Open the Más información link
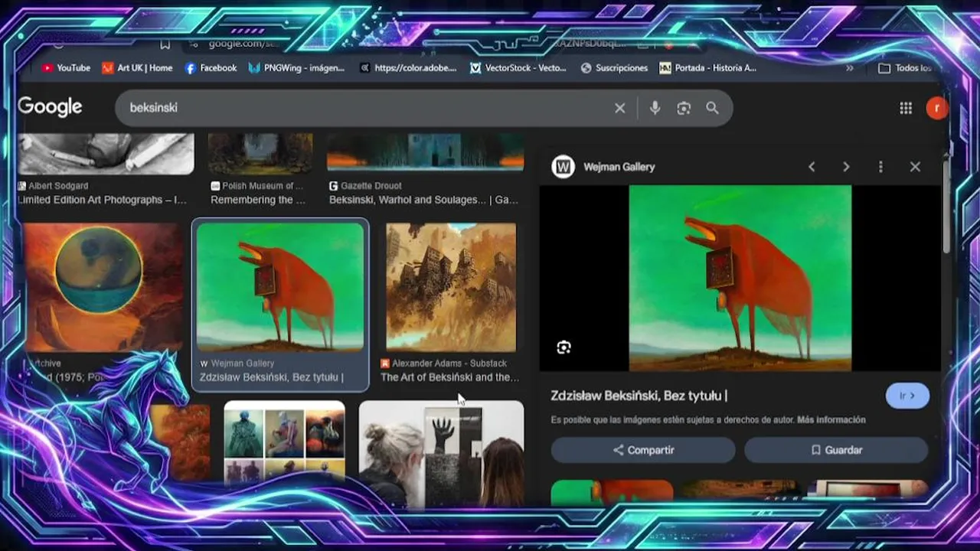The width and height of the screenshot is (980, 551). coord(831,420)
